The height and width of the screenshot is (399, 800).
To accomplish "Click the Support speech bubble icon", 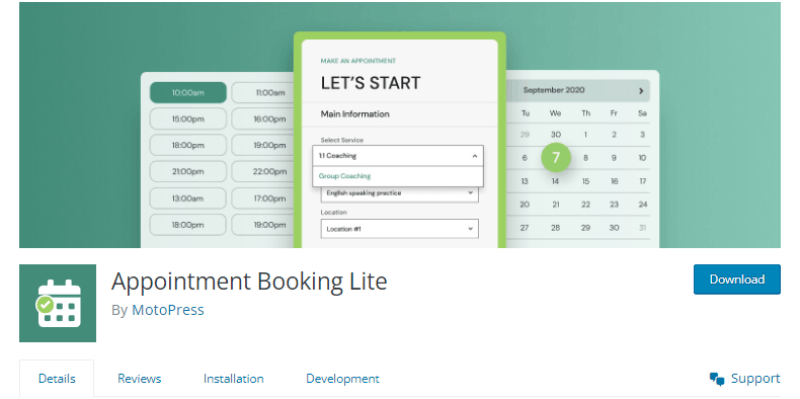I will tap(717, 379).
